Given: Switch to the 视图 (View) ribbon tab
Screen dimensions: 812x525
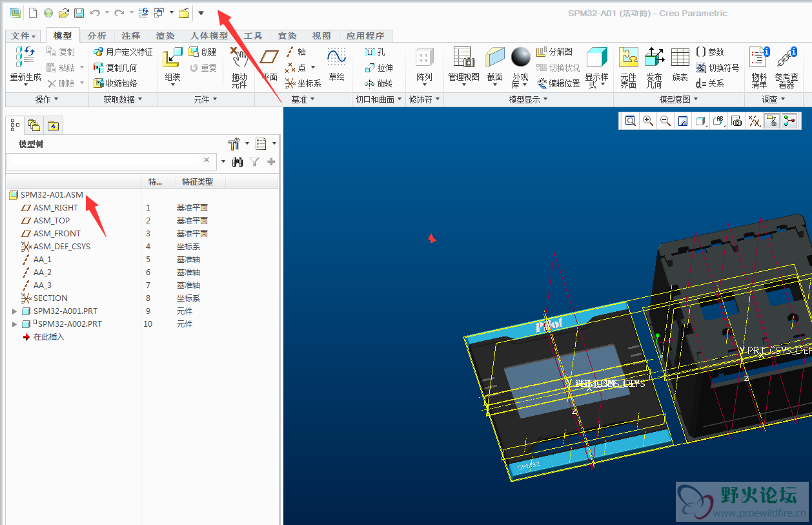Looking at the screenshot, I should coord(321,36).
